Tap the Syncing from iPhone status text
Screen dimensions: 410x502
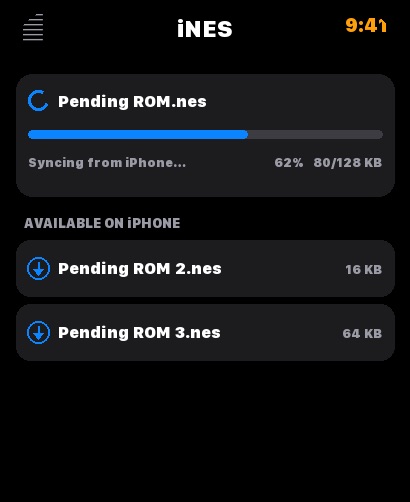(107, 163)
